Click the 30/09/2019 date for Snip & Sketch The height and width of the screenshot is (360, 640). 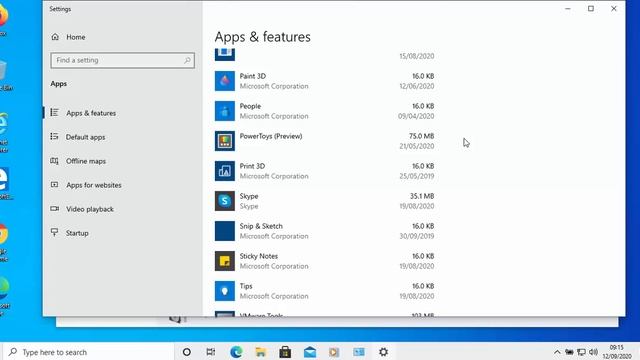pos(417,236)
